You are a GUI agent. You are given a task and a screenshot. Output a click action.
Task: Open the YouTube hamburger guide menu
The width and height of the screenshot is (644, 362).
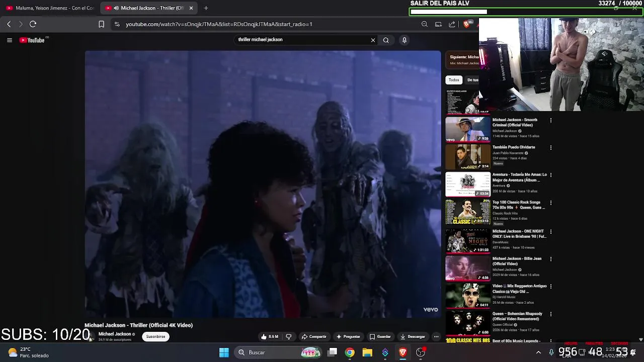click(x=9, y=40)
